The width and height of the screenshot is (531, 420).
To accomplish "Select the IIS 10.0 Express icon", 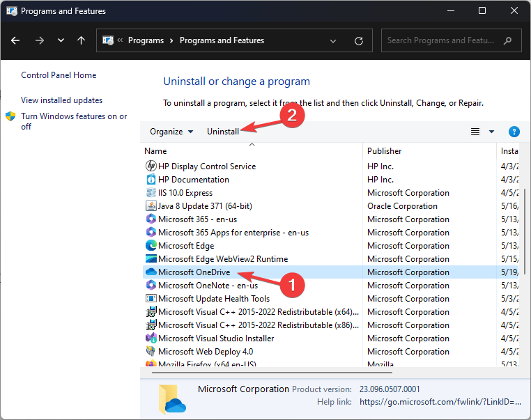I will coord(151,192).
